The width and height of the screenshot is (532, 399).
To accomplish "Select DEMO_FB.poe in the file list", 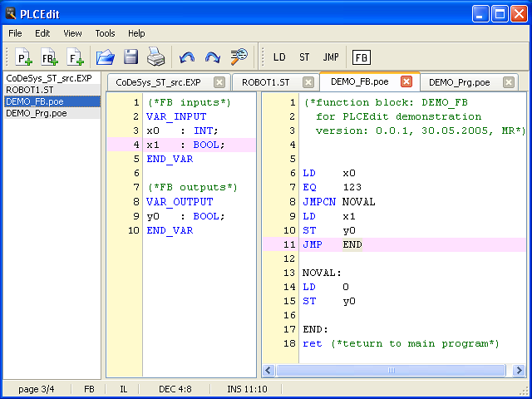I will (x=52, y=101).
